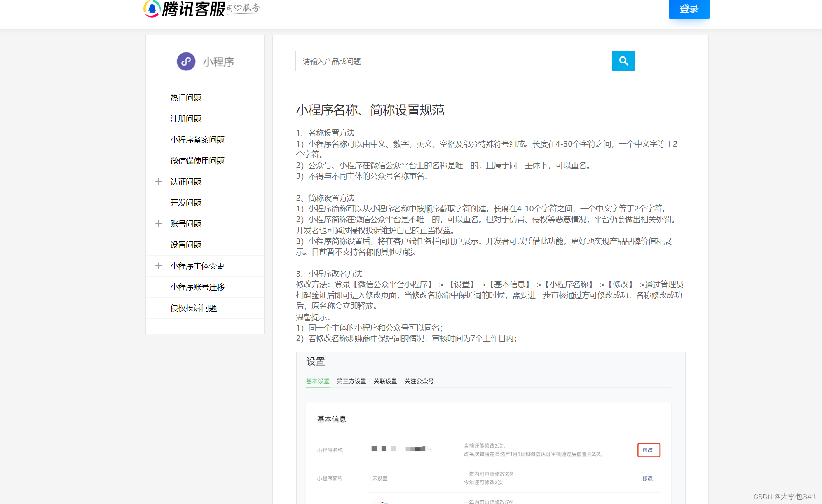
Task: Open the 注册问题 category
Action: [x=185, y=119]
